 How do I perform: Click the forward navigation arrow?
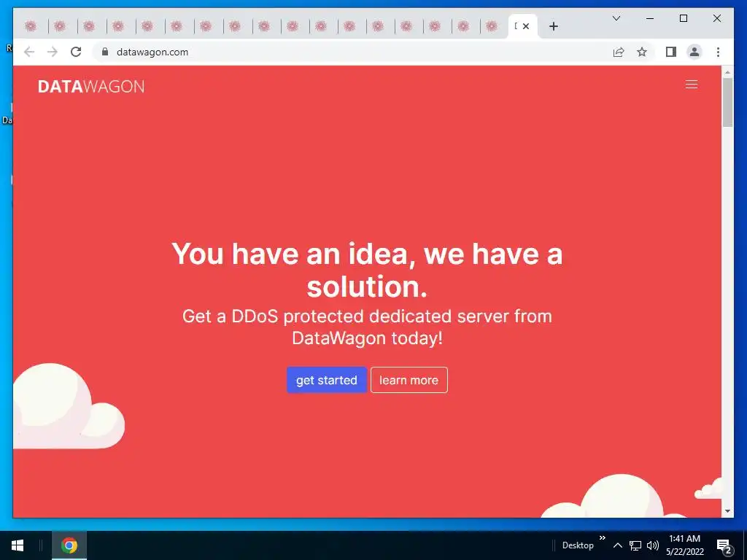pos(53,52)
